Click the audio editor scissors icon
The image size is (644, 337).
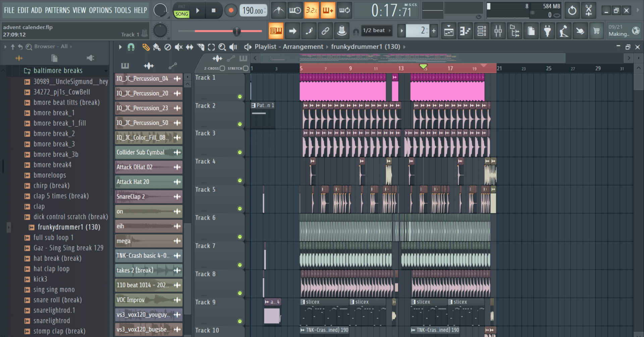(589, 11)
